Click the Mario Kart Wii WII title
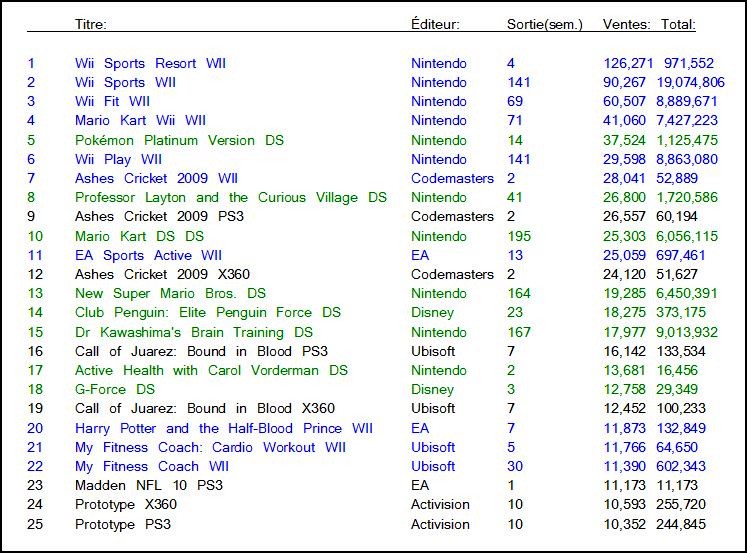Image resolution: width=747 pixels, height=553 pixels. coord(140,121)
